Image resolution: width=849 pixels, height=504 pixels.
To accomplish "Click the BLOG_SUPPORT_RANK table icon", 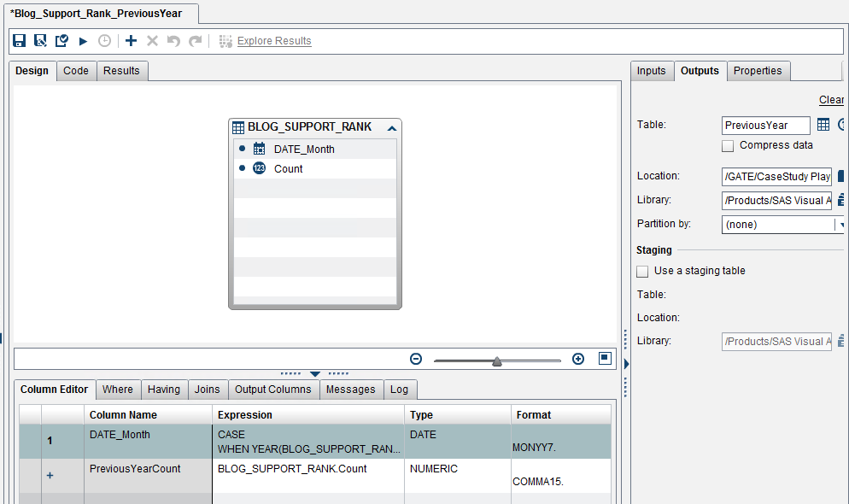I will (238, 128).
